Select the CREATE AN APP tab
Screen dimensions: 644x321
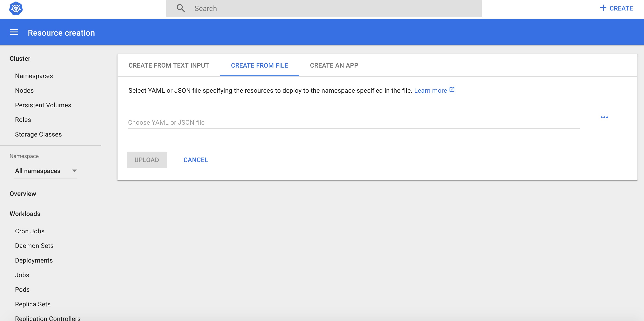(334, 65)
